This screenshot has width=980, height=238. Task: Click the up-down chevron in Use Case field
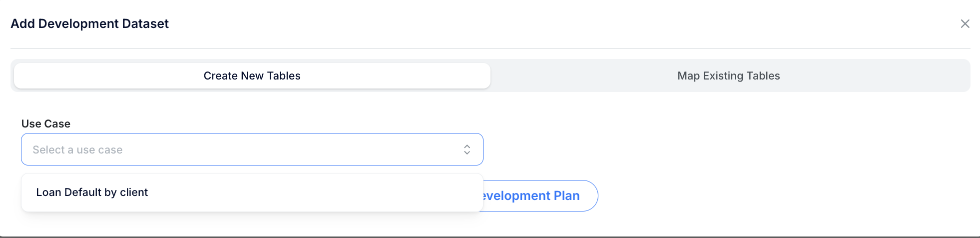pyautogui.click(x=467, y=149)
